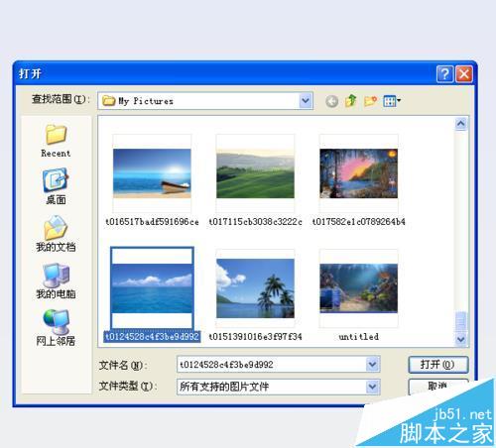Click highlighted file name t0124528c4f3be9d992
Image resolution: width=496 pixels, height=448 pixels.
(x=152, y=337)
